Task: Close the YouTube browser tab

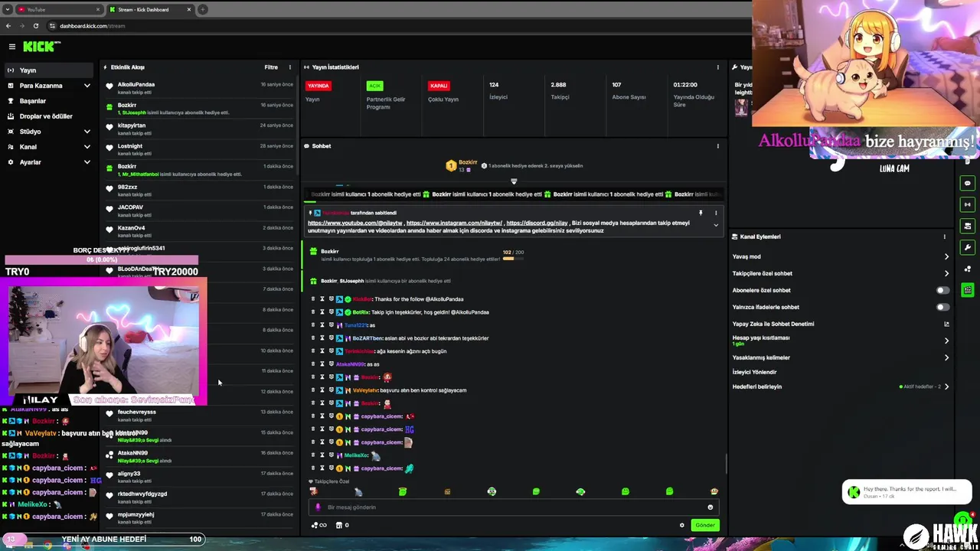Action: (x=98, y=10)
